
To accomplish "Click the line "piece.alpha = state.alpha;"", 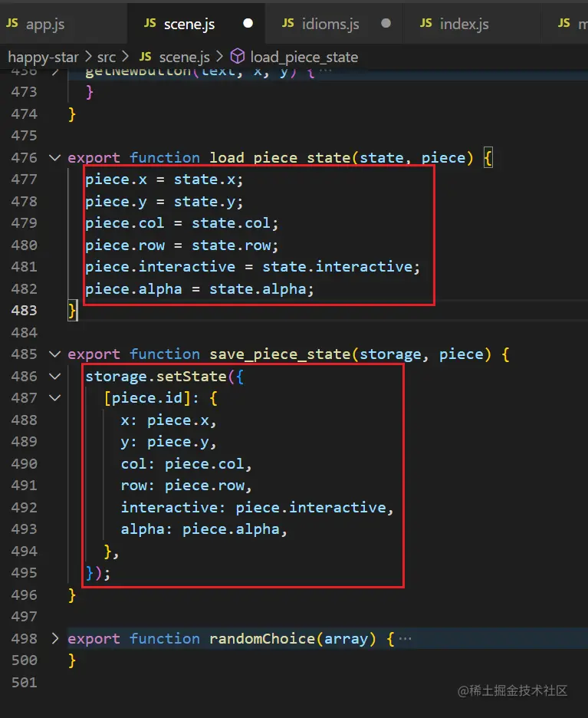I will pyautogui.click(x=199, y=289).
